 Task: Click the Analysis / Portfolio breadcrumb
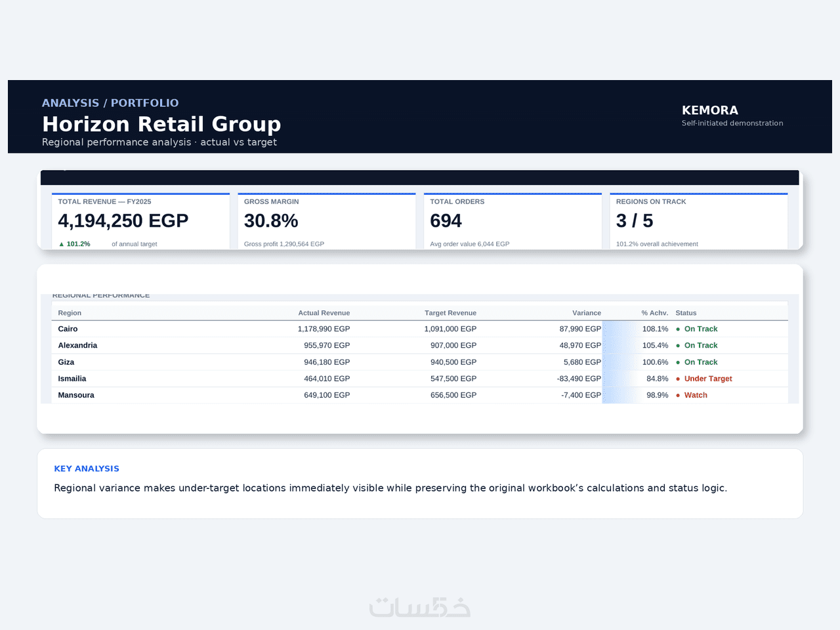point(110,103)
